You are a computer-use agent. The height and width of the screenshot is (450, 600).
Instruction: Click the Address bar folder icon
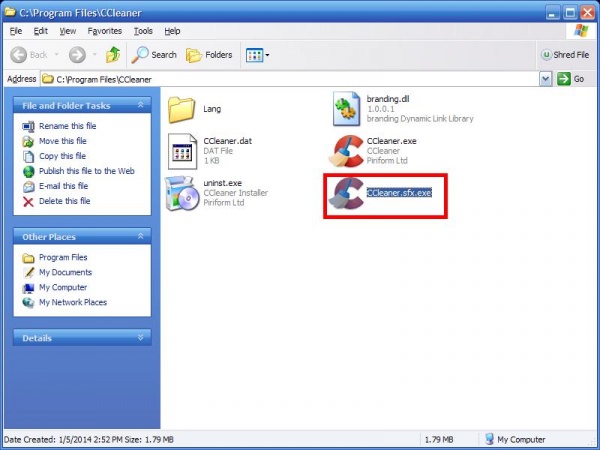pyautogui.click(x=48, y=79)
